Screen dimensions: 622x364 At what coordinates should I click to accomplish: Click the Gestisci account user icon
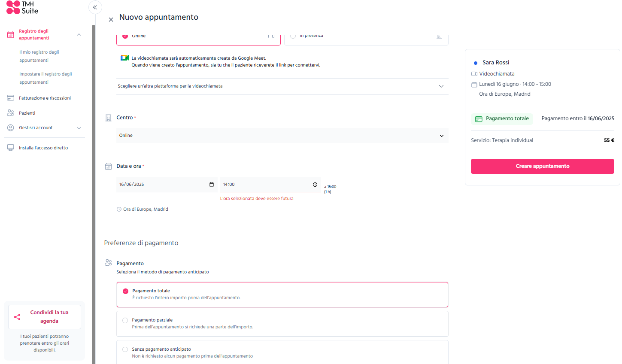(x=11, y=127)
